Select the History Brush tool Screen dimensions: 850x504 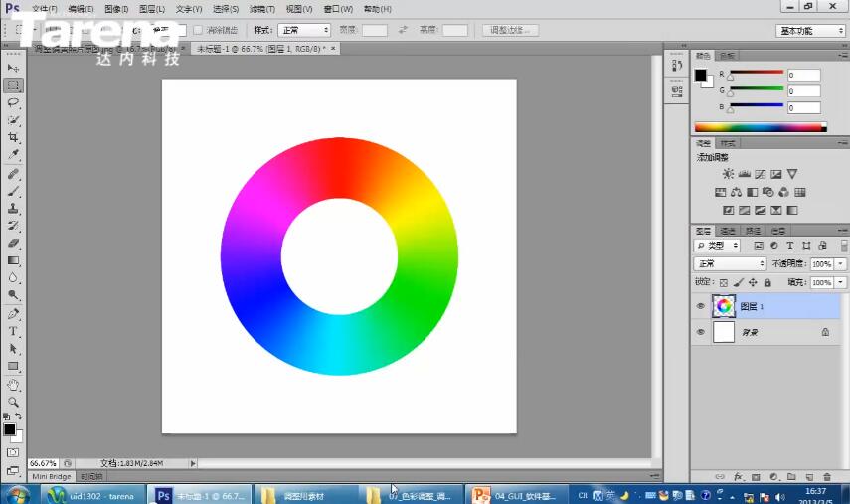click(x=14, y=226)
